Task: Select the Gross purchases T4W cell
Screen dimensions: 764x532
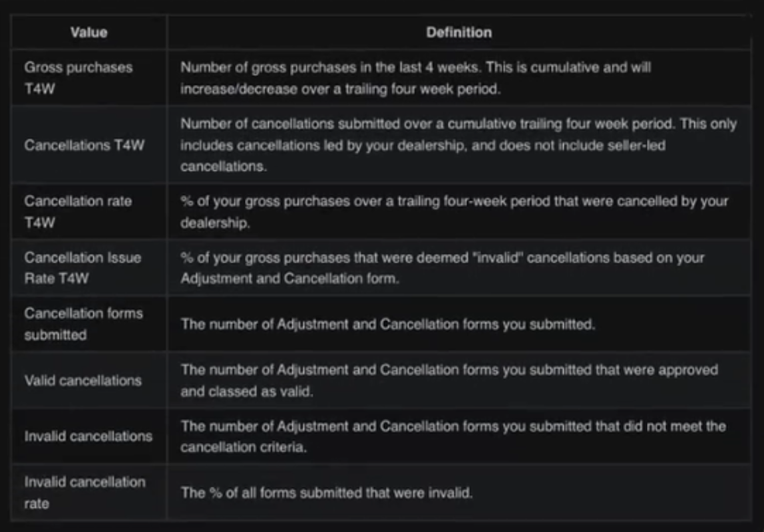Action: pyautogui.click(x=79, y=78)
